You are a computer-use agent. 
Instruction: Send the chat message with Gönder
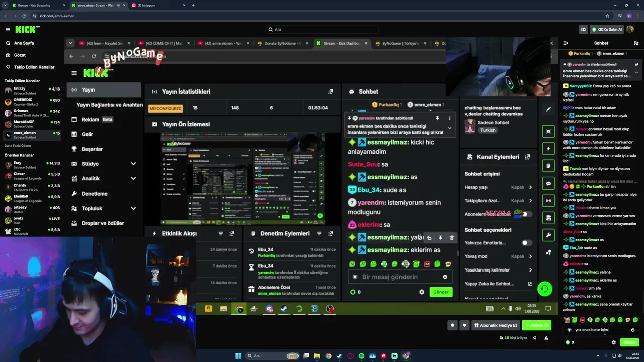(x=629, y=342)
